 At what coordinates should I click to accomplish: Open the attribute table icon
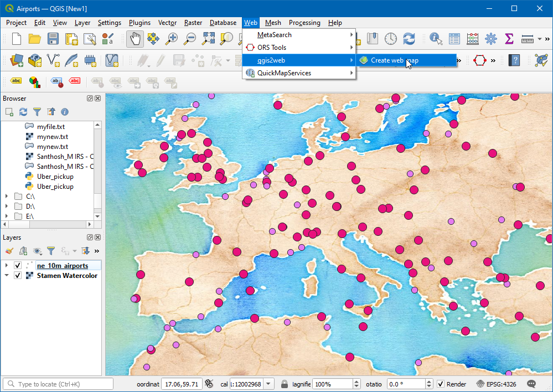point(454,39)
